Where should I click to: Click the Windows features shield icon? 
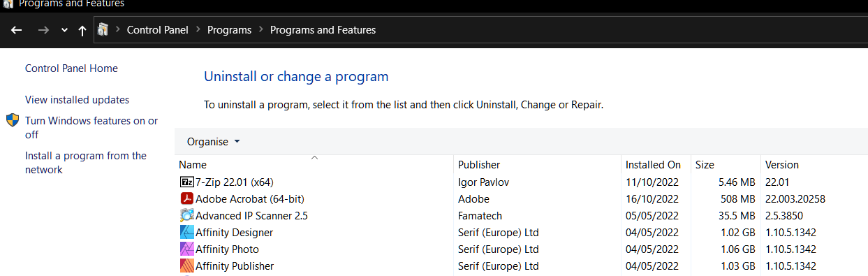[x=13, y=120]
